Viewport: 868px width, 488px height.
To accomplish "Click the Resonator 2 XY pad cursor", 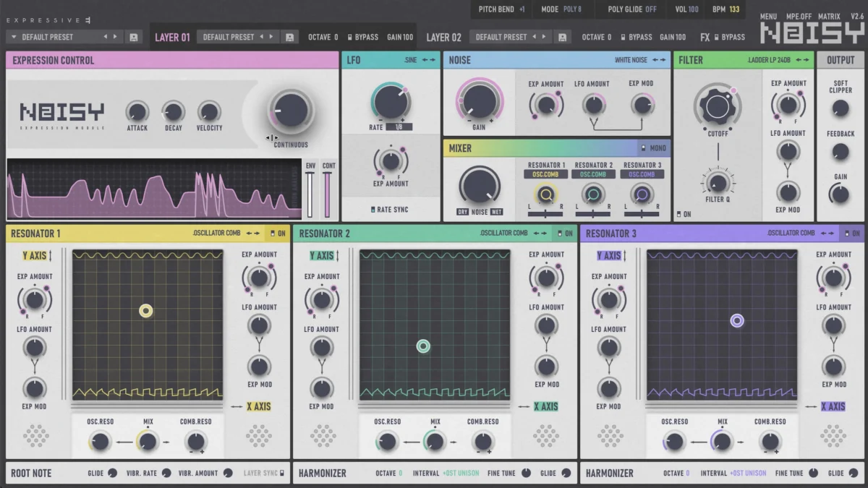I will click(x=424, y=346).
